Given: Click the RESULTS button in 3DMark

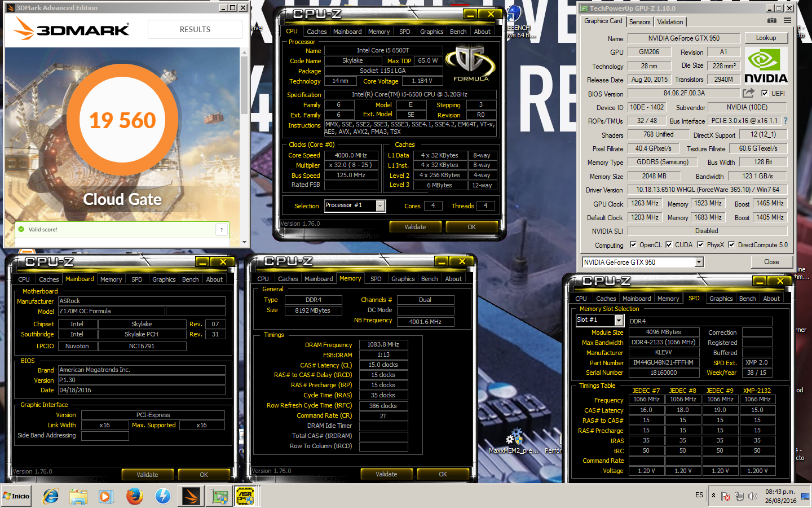Looking at the screenshot, I should pyautogui.click(x=195, y=29).
